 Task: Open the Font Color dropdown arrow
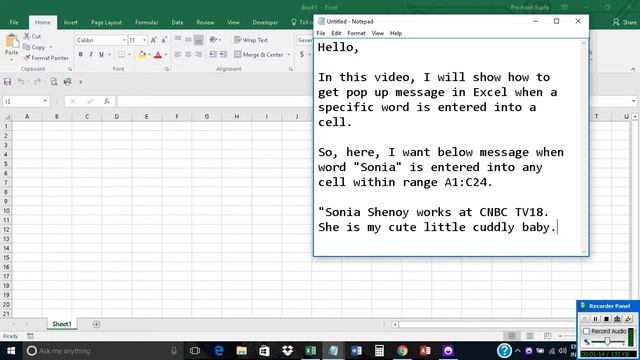(x=165, y=54)
